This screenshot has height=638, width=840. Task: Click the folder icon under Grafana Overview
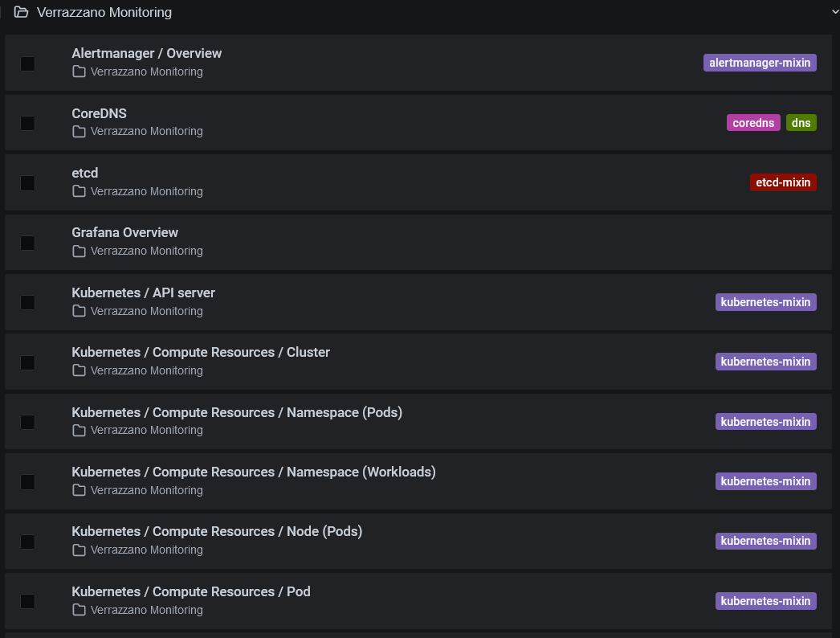(x=78, y=251)
